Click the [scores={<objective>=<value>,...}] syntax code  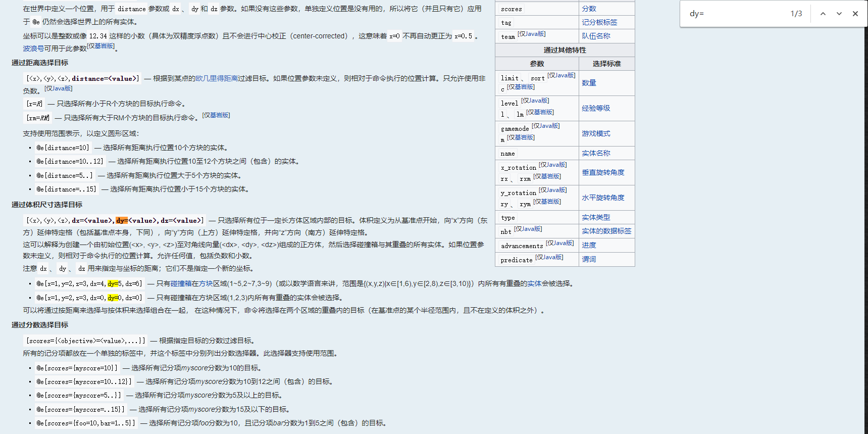coord(86,341)
